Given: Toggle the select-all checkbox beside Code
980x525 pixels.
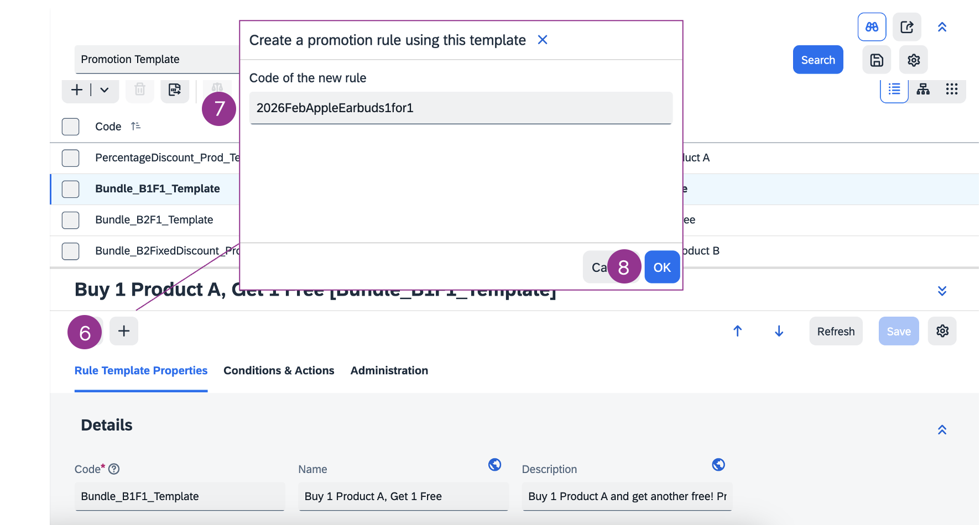Looking at the screenshot, I should (x=70, y=127).
